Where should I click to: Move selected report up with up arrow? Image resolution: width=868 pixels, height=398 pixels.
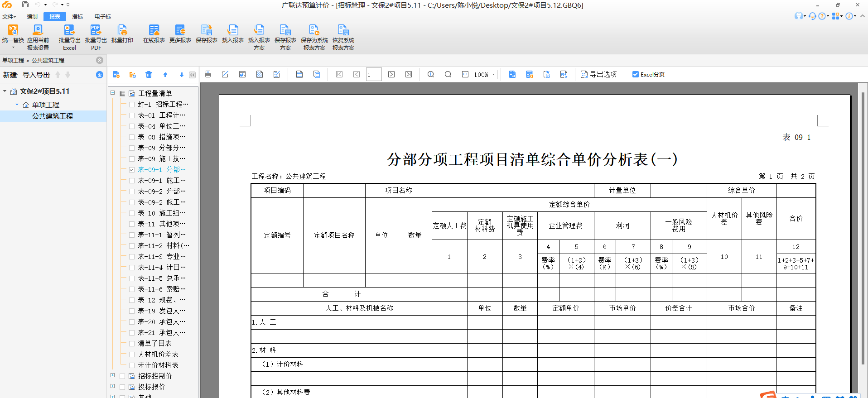click(165, 75)
